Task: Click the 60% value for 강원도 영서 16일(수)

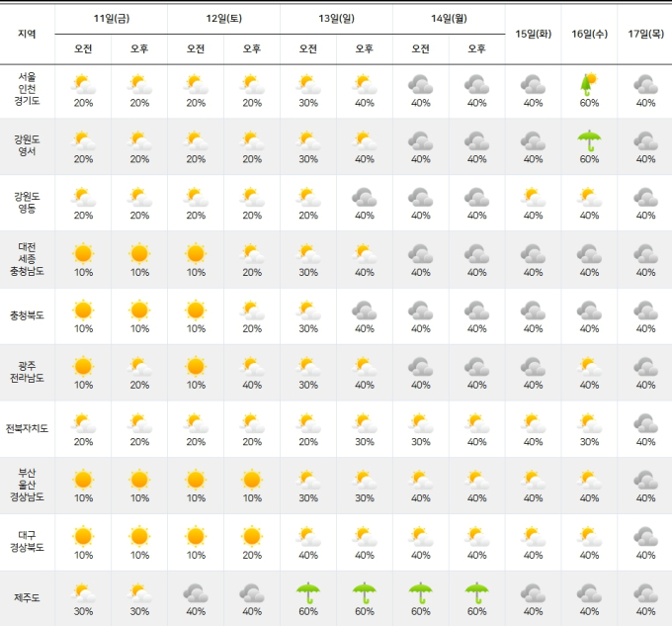Action: click(589, 159)
